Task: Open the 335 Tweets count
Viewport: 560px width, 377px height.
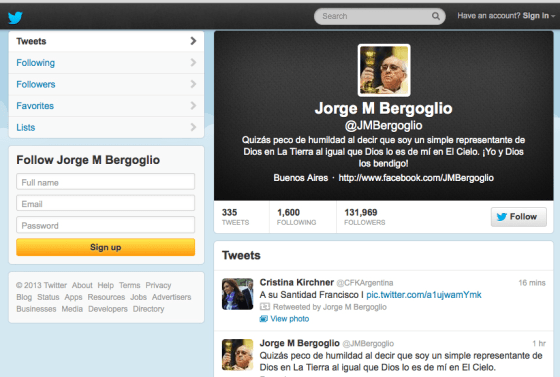Action: click(235, 217)
